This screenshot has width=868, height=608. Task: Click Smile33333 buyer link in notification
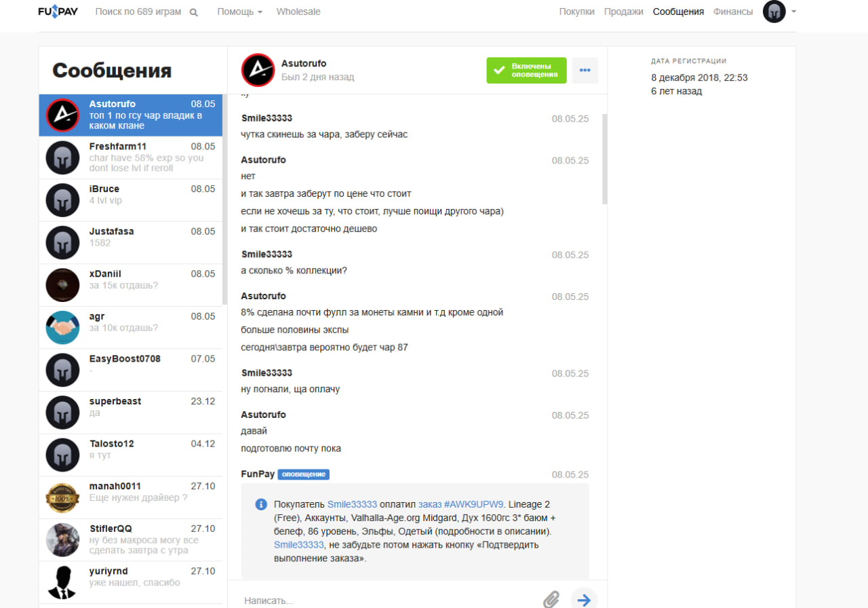[352, 504]
